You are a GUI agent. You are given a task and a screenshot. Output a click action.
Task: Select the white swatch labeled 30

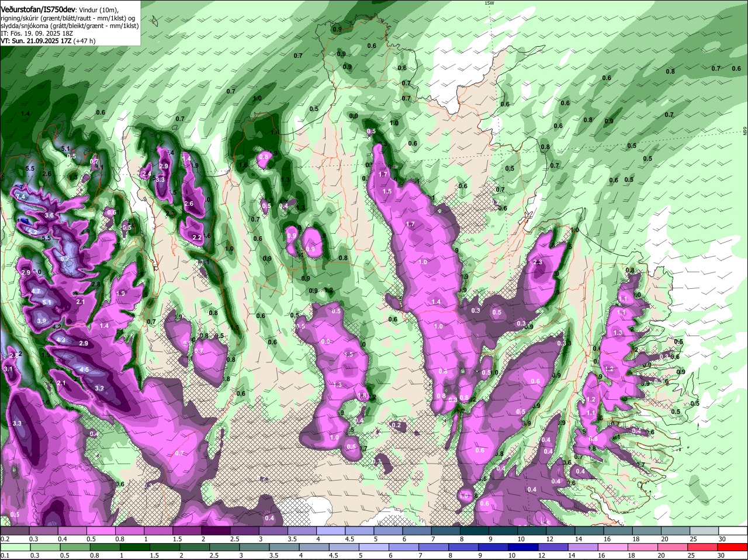[x=733, y=530]
